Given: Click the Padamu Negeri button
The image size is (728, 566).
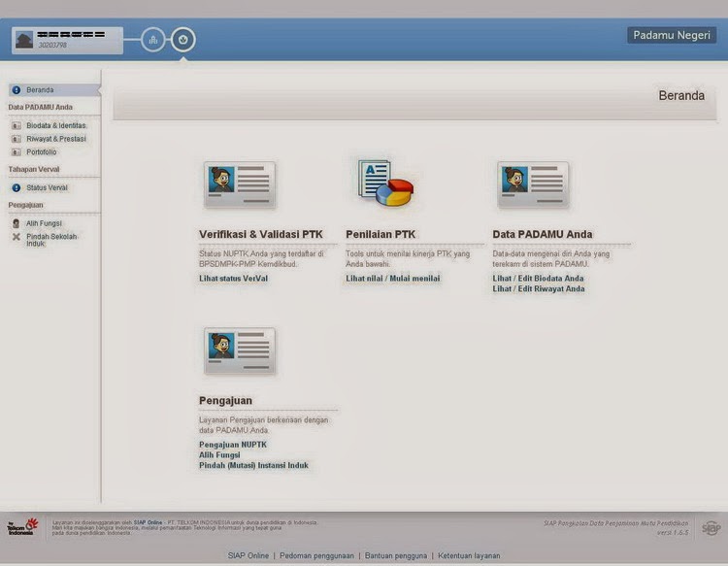Looking at the screenshot, I should click(x=672, y=35).
